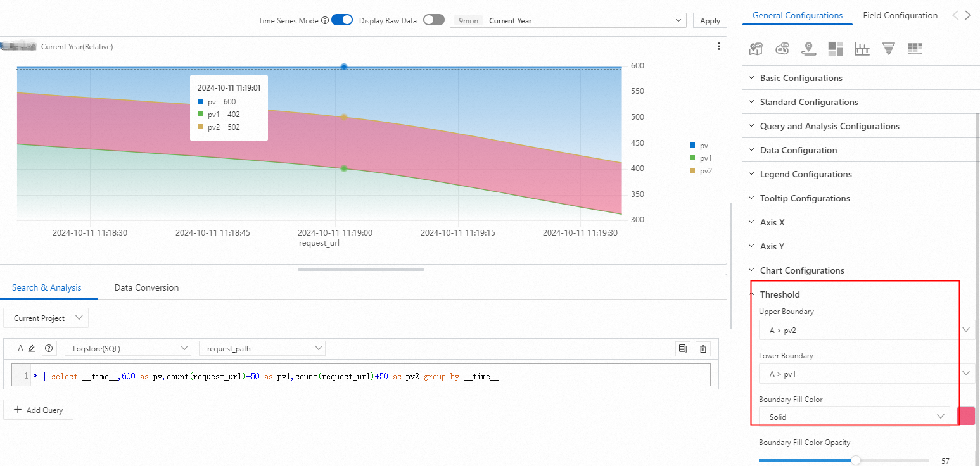The height and width of the screenshot is (466, 980).
Task: Expand the Axis Y section
Action: pos(862,246)
